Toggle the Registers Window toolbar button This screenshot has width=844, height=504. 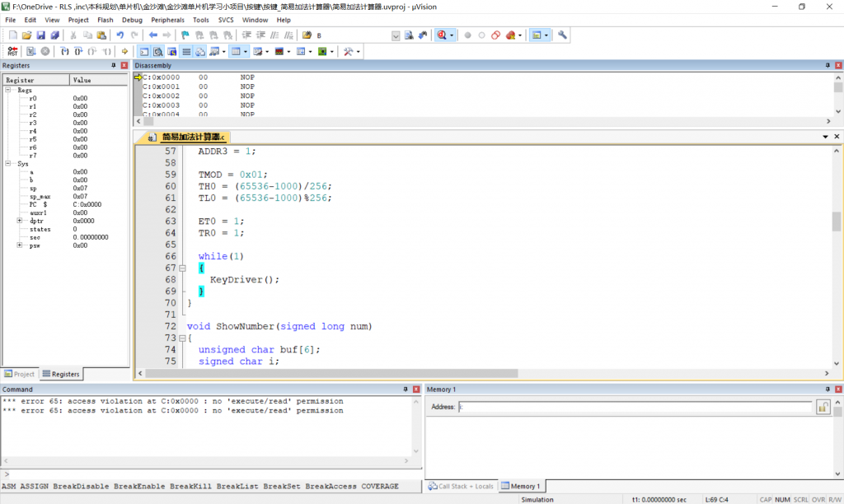[x=186, y=51]
